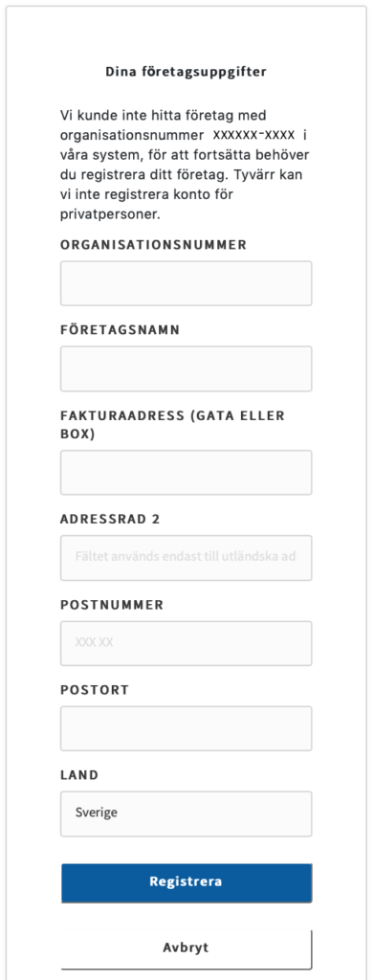This screenshot has height=980, width=374.
Task: Click the Adressrad 2 input field
Action: point(187,558)
